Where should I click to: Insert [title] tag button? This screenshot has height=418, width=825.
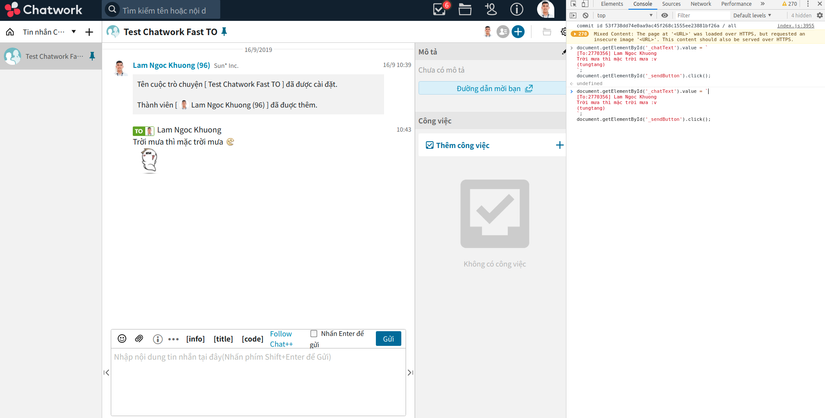[x=223, y=339]
